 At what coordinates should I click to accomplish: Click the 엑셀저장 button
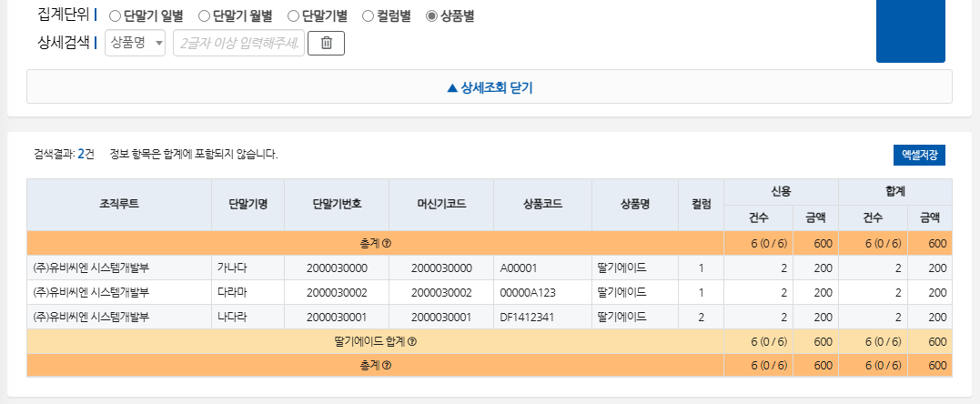919,155
